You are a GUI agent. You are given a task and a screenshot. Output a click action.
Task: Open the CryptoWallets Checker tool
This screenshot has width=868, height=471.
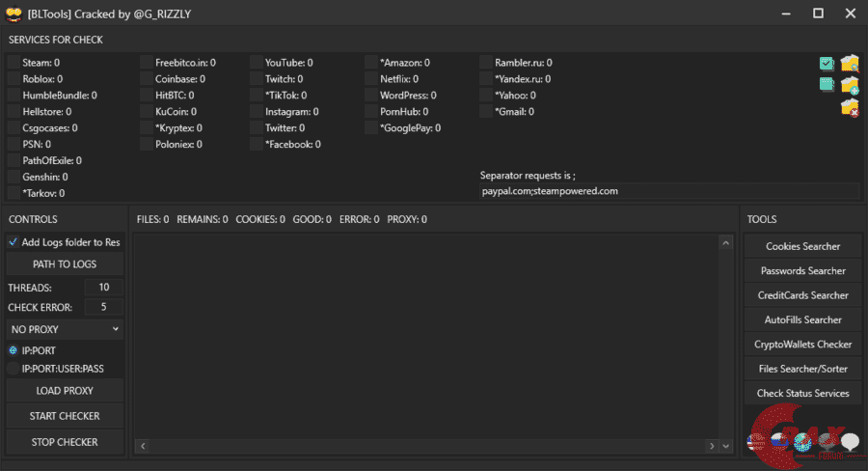tap(802, 345)
